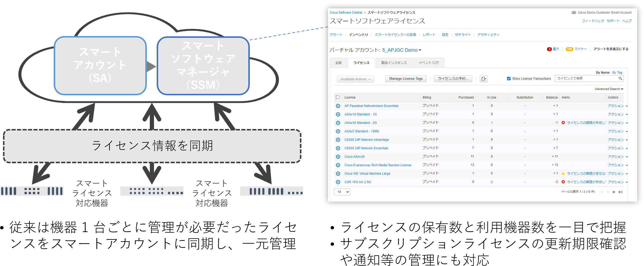The image size is (644, 266).
Task: Select the ライセンス tab
Action: coord(361,63)
